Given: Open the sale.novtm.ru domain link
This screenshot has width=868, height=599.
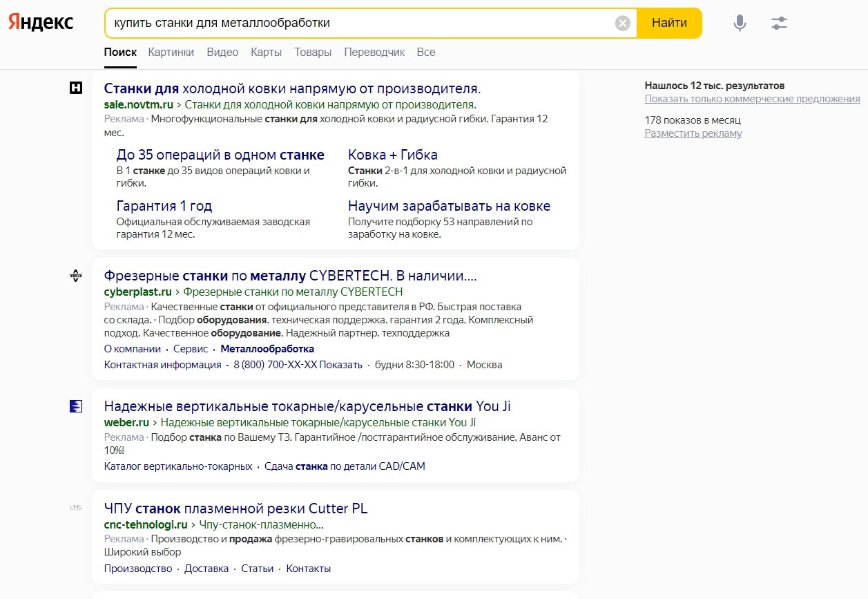Looking at the screenshot, I should (x=139, y=105).
